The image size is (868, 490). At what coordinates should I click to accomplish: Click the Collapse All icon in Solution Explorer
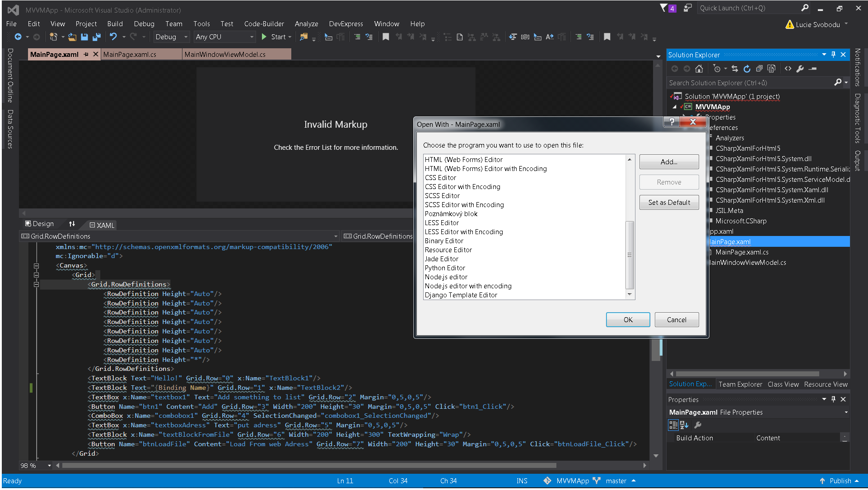[x=759, y=69]
